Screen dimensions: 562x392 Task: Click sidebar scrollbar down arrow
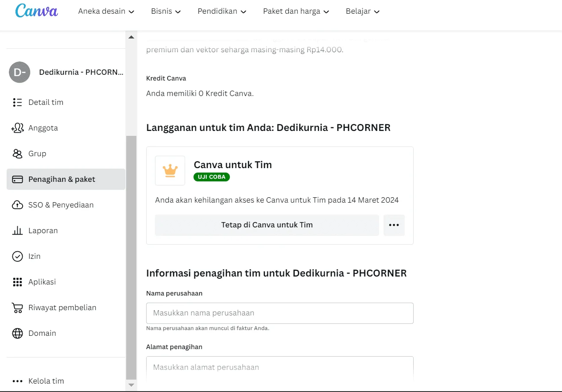pos(131,385)
